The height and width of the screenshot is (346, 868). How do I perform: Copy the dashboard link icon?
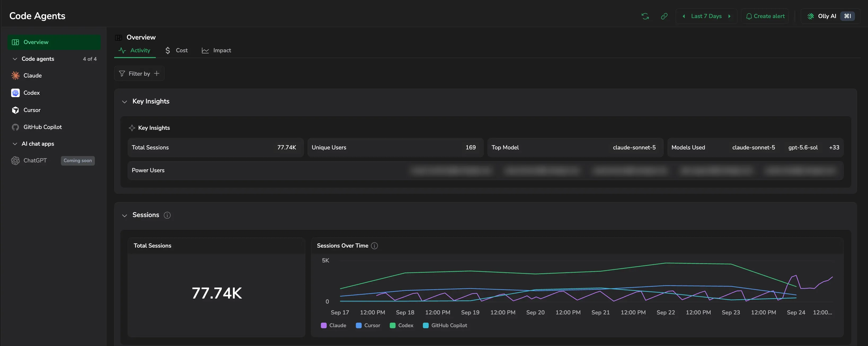pos(664,16)
